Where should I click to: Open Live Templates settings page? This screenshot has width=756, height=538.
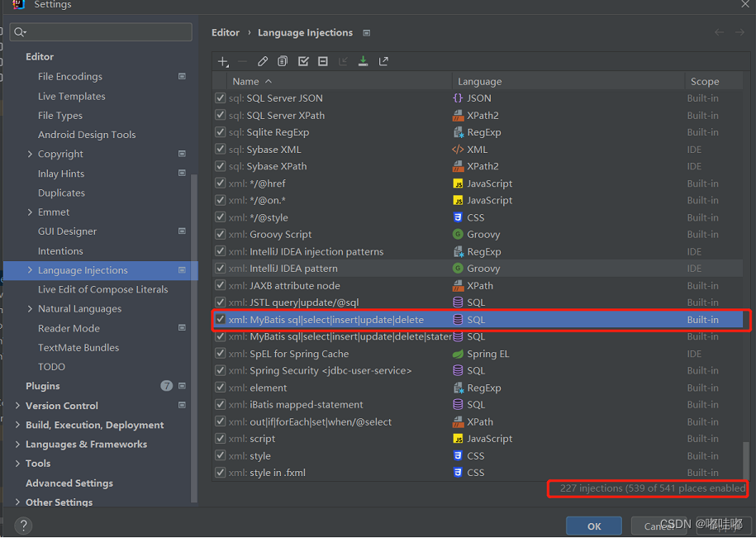coord(71,97)
